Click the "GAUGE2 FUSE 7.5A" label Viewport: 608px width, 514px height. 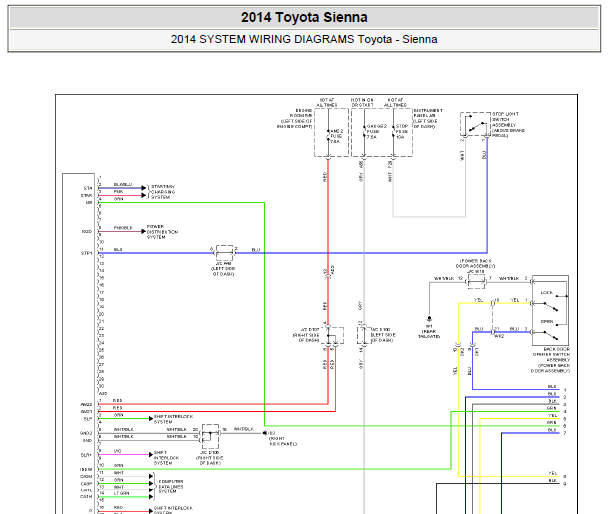376,132
